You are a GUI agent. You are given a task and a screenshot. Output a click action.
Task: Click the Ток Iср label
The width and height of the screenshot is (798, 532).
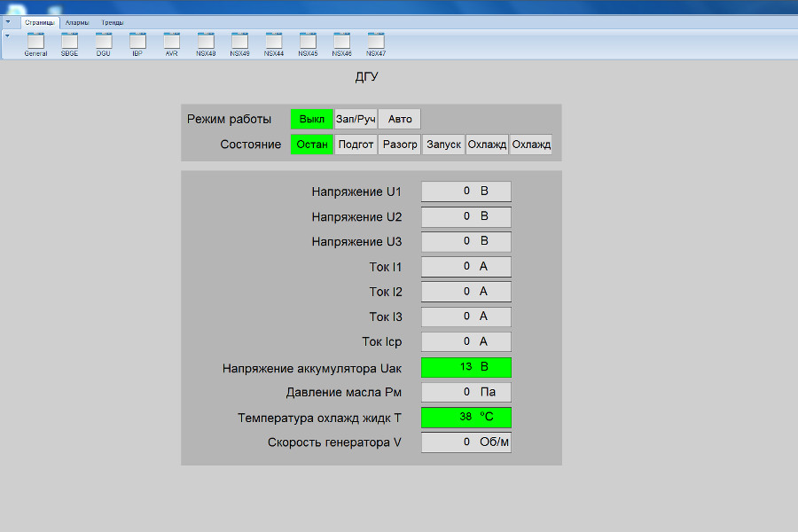click(x=381, y=342)
